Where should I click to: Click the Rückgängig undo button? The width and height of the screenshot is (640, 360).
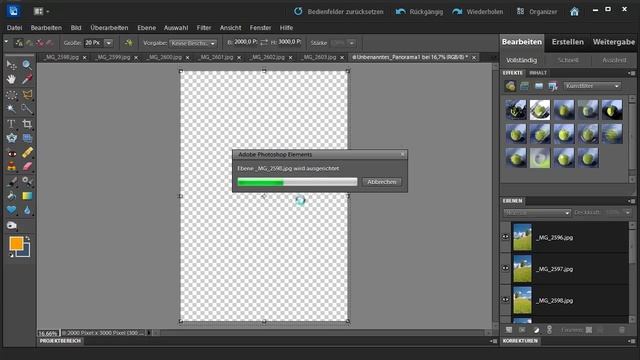point(419,11)
